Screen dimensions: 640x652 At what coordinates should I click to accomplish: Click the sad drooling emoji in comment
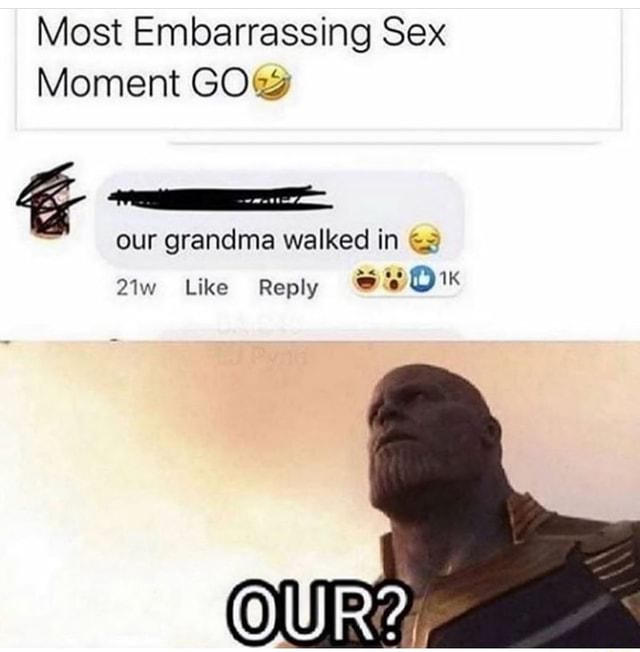point(425,240)
